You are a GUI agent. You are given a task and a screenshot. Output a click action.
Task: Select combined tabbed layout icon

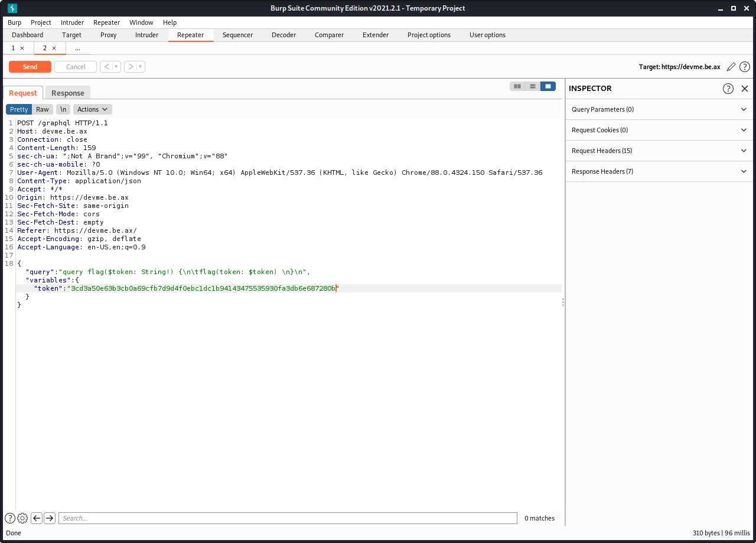click(548, 86)
